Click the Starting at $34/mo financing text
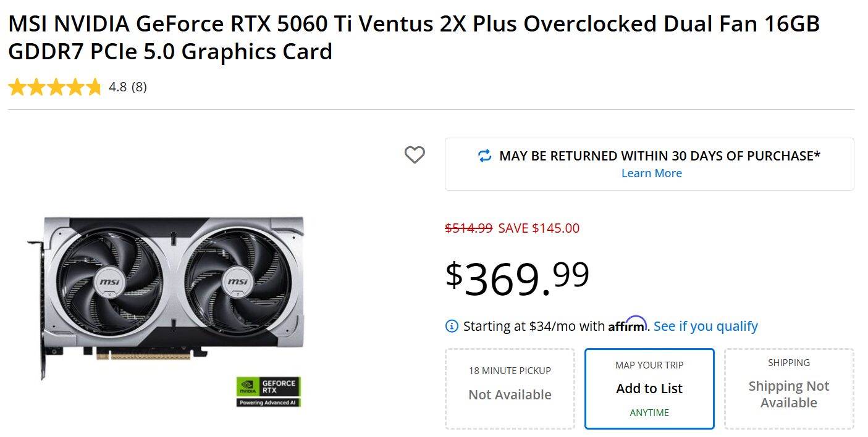The height and width of the screenshot is (437, 868). pyautogui.click(x=534, y=327)
